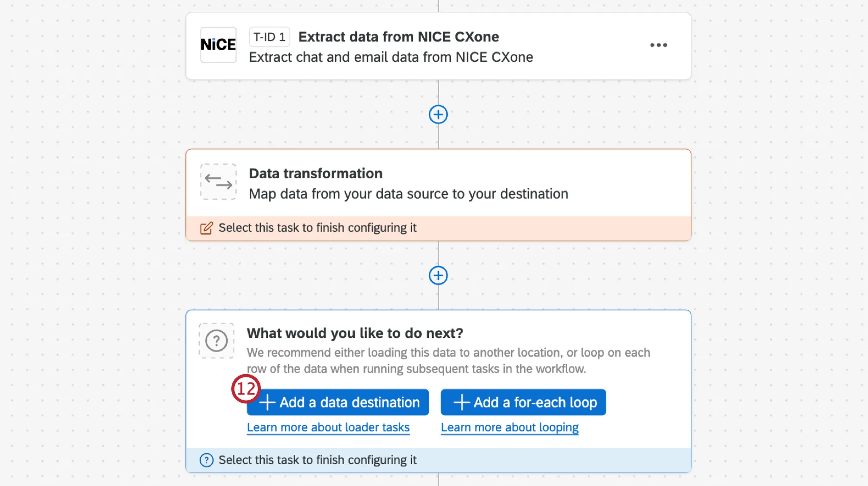Click the edit pencil on the transformation banner
Viewport: 868px width, 486px height.
206,228
